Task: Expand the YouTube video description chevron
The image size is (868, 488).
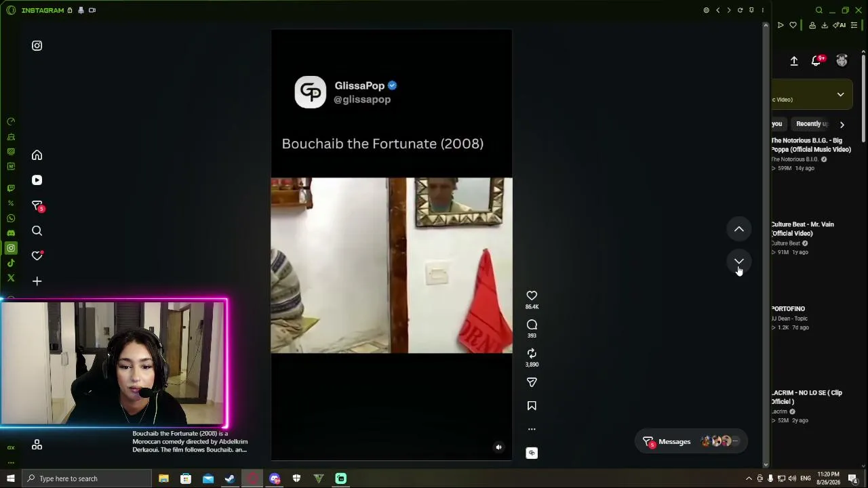Action: coord(840,95)
